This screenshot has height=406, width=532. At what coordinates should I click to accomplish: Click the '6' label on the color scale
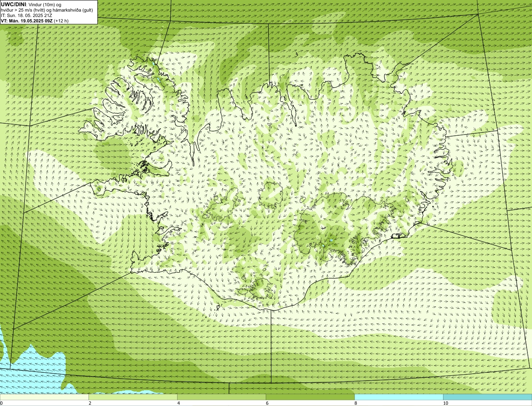267,403
